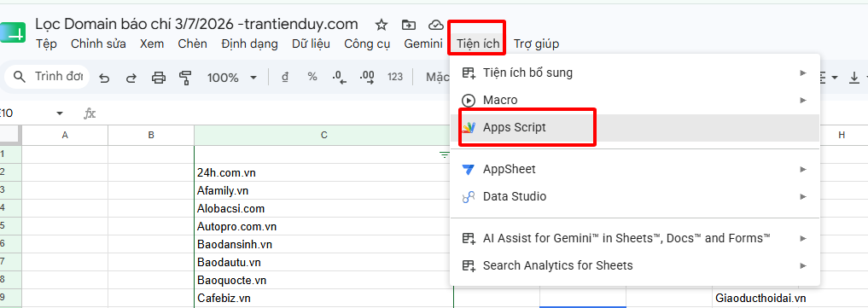Expand AI Assist for Gemini submenu
Viewport: 868px width, 308px height.
click(802, 238)
